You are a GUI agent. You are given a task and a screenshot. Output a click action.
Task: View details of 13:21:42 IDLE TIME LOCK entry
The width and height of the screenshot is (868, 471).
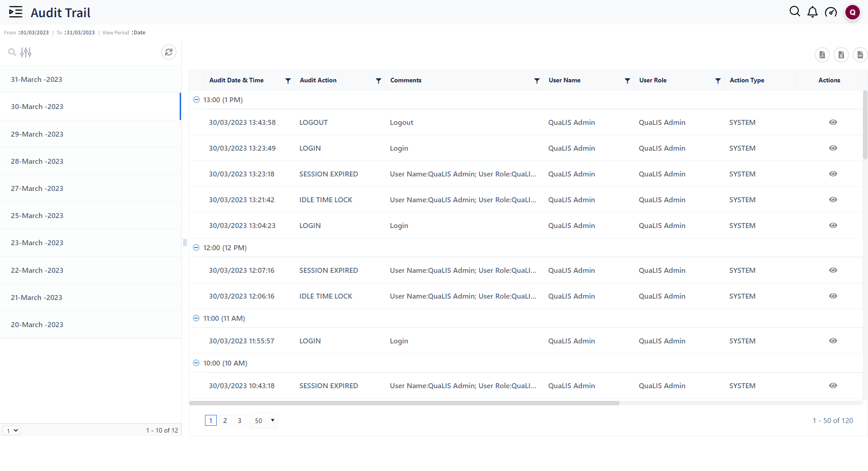(833, 200)
